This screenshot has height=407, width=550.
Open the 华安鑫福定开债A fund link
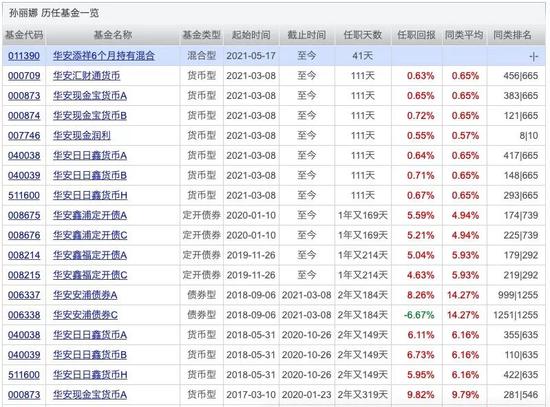[x=90, y=255]
